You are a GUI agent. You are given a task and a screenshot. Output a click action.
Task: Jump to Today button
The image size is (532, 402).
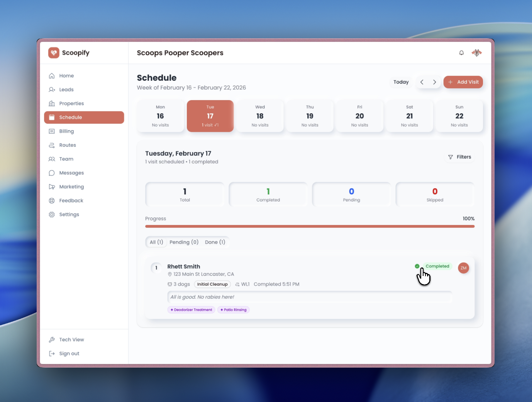pos(401,82)
